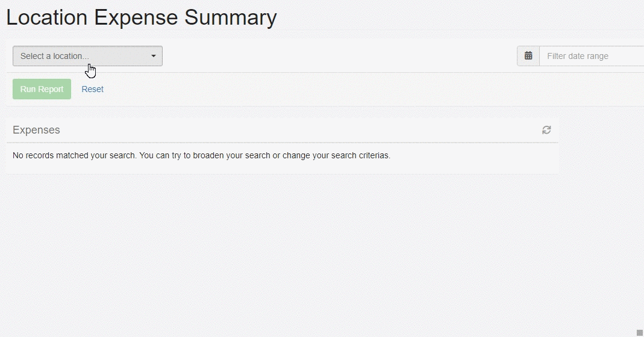Choose a location from the combo box
The image size is (644, 337).
pyautogui.click(x=87, y=56)
